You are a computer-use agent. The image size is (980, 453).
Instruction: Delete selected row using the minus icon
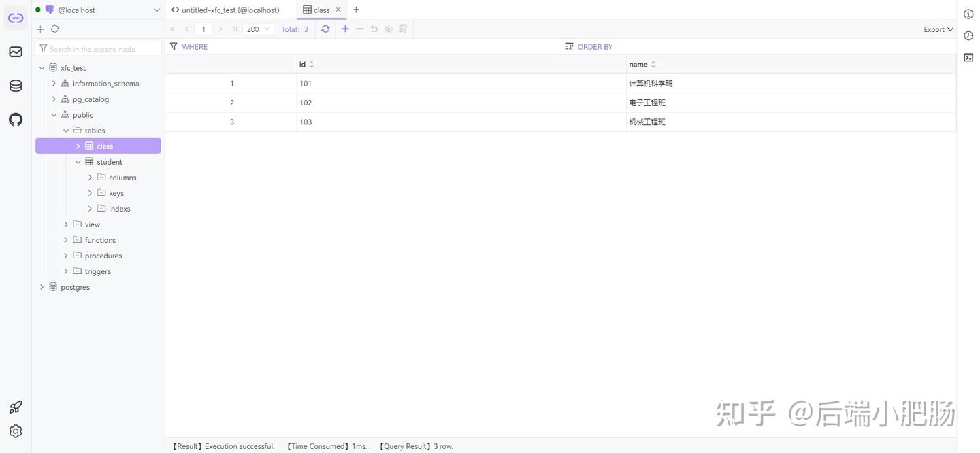click(359, 29)
